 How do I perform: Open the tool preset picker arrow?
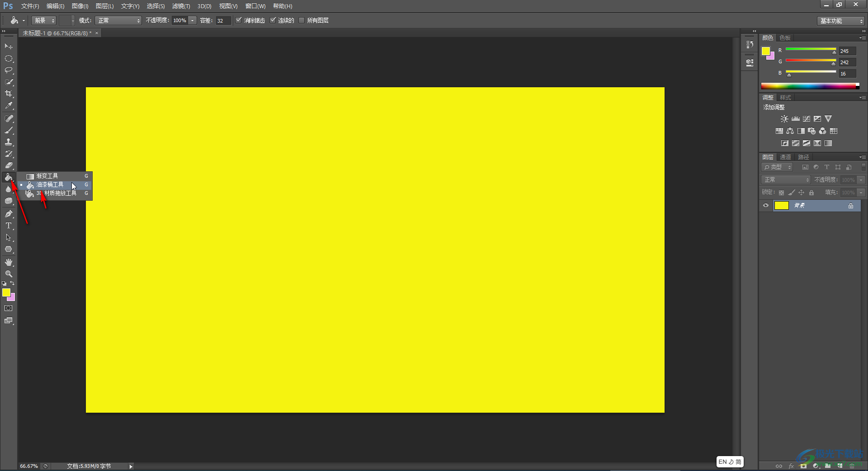tap(24, 20)
